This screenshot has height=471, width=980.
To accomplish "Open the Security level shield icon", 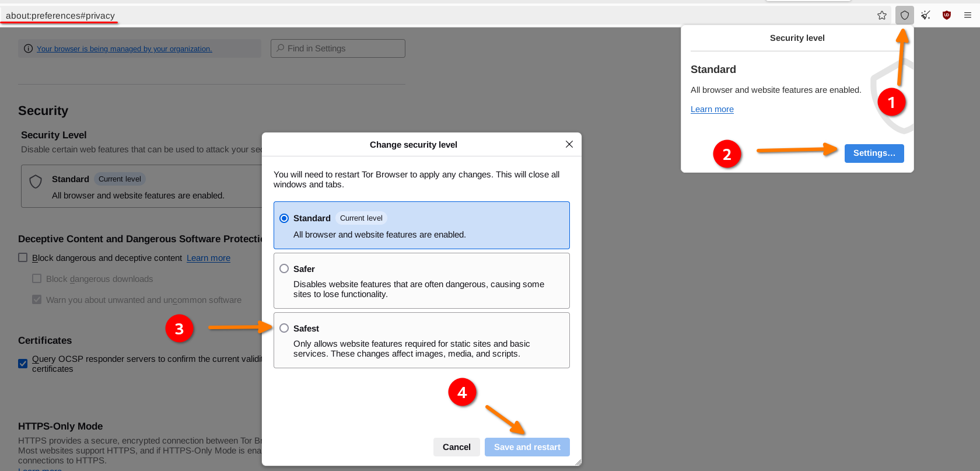I will coord(904,15).
